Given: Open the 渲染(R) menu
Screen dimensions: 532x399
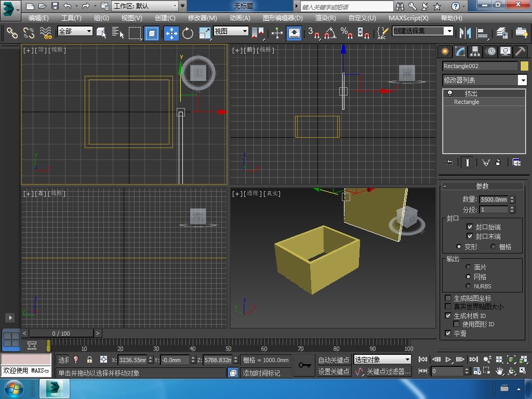Looking at the screenshot, I should tap(325, 18).
